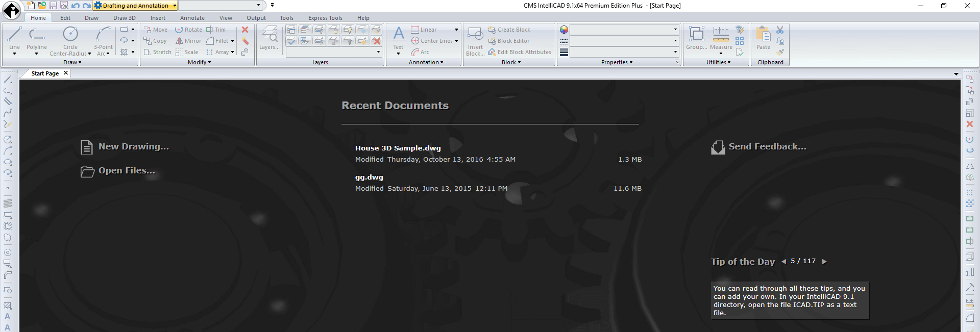Click the Undo arrow in quick access toolbar
This screenshot has height=332, width=980.
tap(75, 6)
